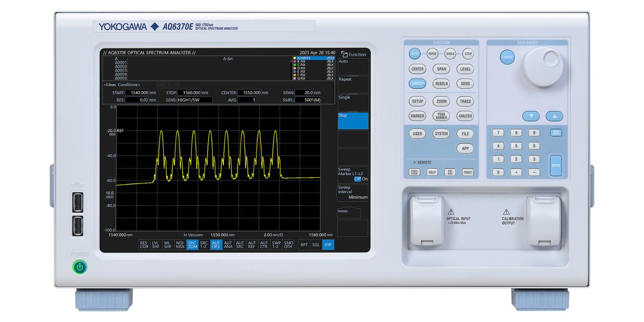Toggle the SMO OTH status indicator
Screen dimensions: 644x322
[x=288, y=245]
